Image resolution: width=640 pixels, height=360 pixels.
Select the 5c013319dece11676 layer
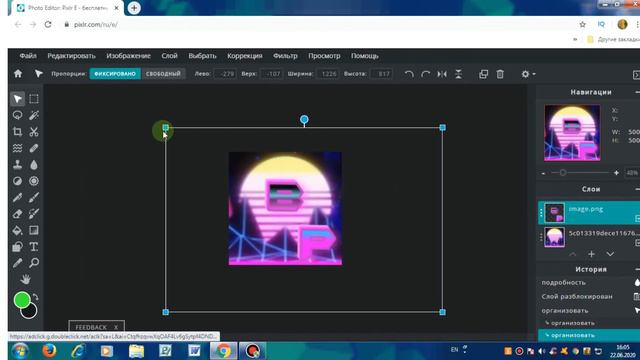[x=589, y=237]
